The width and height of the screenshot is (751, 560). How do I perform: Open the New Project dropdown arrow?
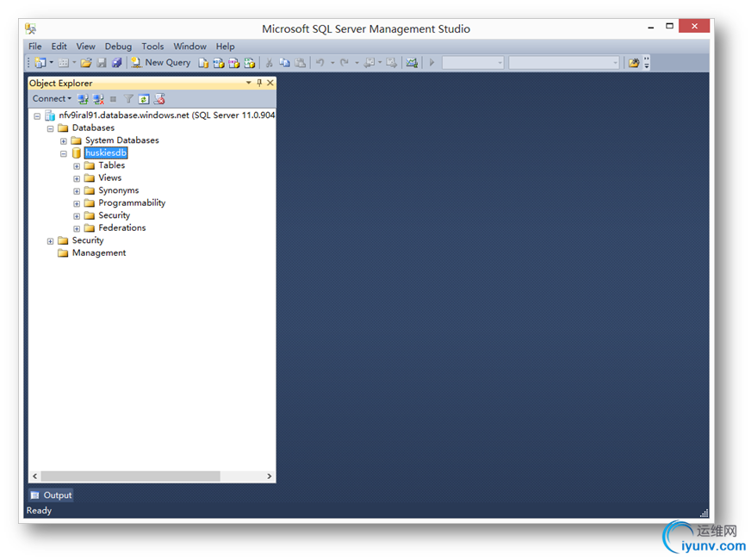[52, 63]
